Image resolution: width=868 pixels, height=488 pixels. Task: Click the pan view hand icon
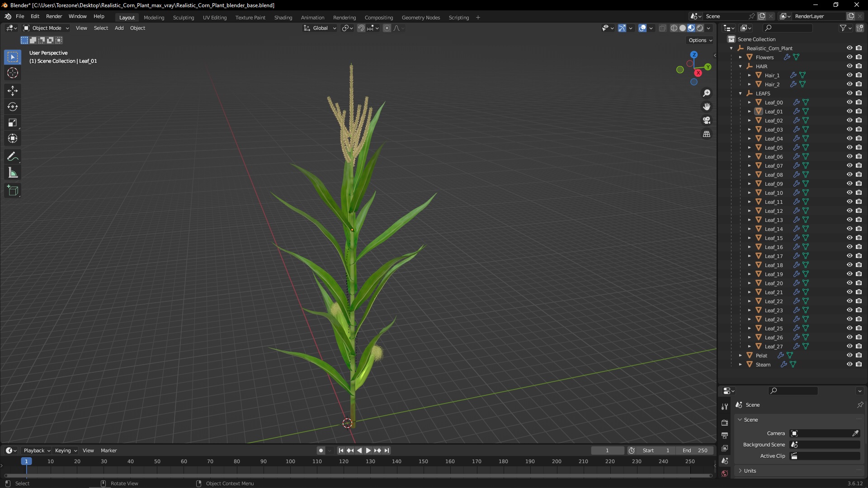(707, 107)
